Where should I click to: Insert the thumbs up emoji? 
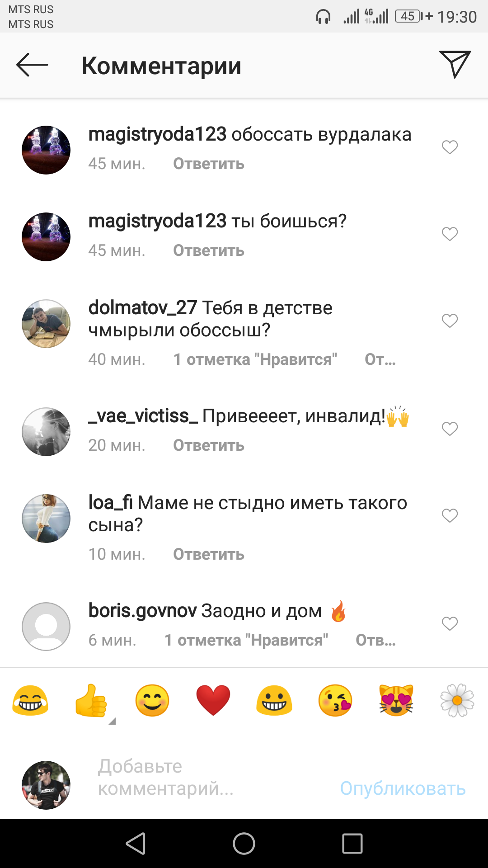pyautogui.click(x=91, y=700)
